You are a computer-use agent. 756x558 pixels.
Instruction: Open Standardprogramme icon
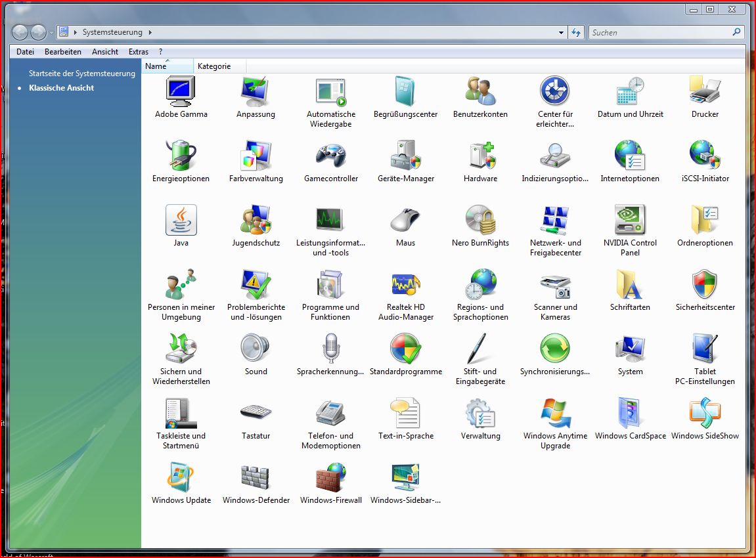pos(405,349)
